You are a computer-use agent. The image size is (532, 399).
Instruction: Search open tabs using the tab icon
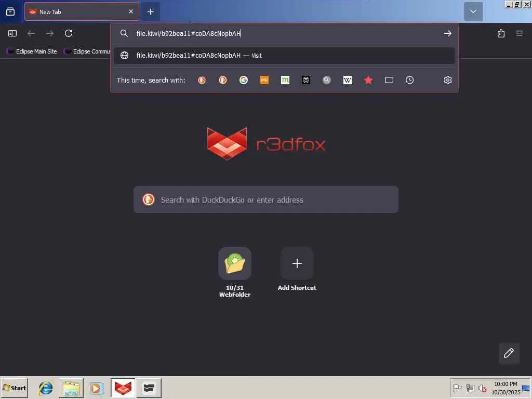[x=389, y=80]
